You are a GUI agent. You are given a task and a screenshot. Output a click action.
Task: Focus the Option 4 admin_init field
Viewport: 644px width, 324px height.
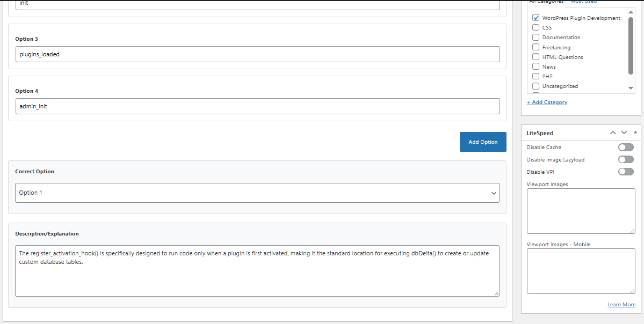257,106
